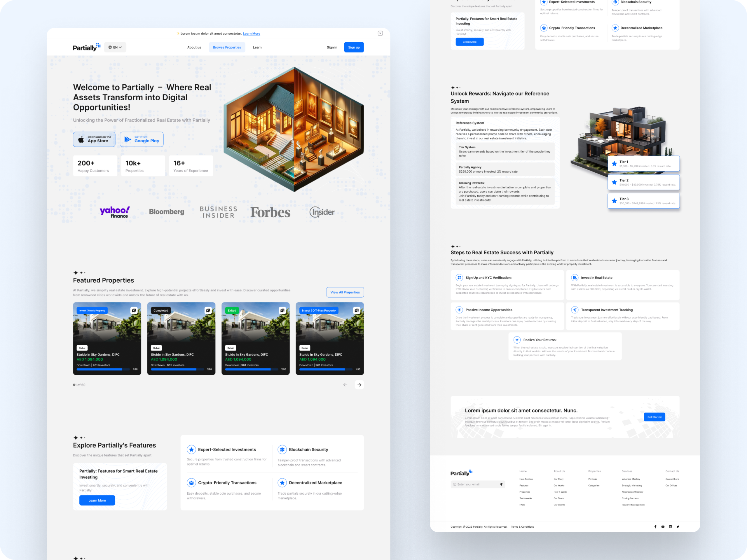Viewport: 747px width, 560px height.
Task: Open the Hero Section footer link
Action: tap(526, 479)
